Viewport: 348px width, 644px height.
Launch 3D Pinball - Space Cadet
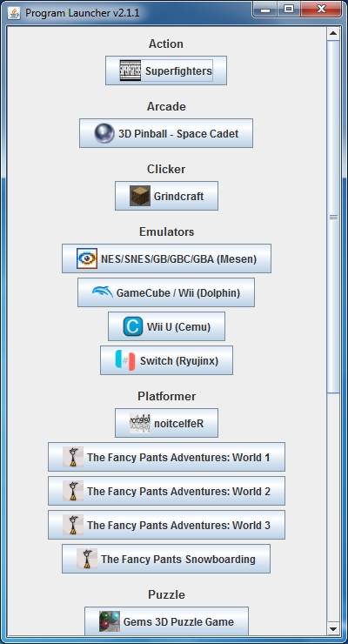click(166, 133)
